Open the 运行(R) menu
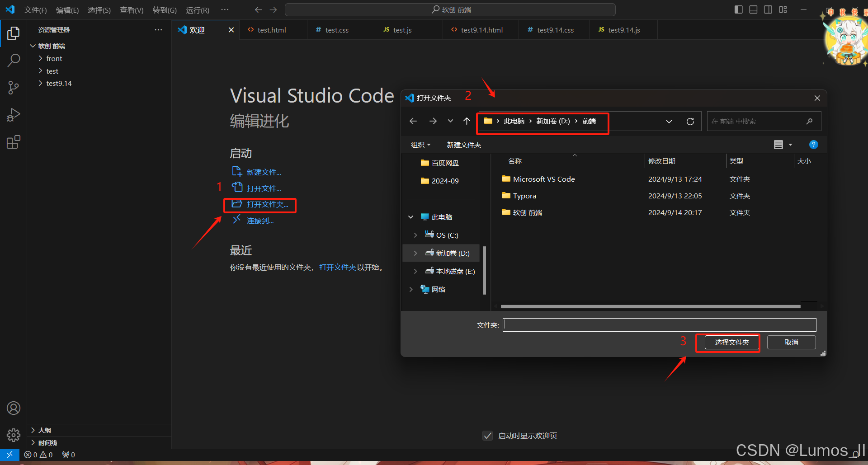 [x=198, y=10]
